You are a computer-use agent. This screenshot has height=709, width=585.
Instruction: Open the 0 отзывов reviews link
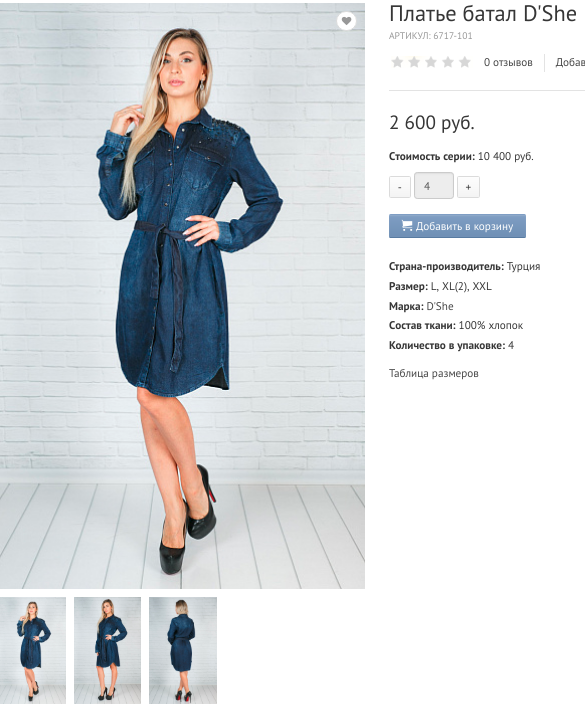508,62
